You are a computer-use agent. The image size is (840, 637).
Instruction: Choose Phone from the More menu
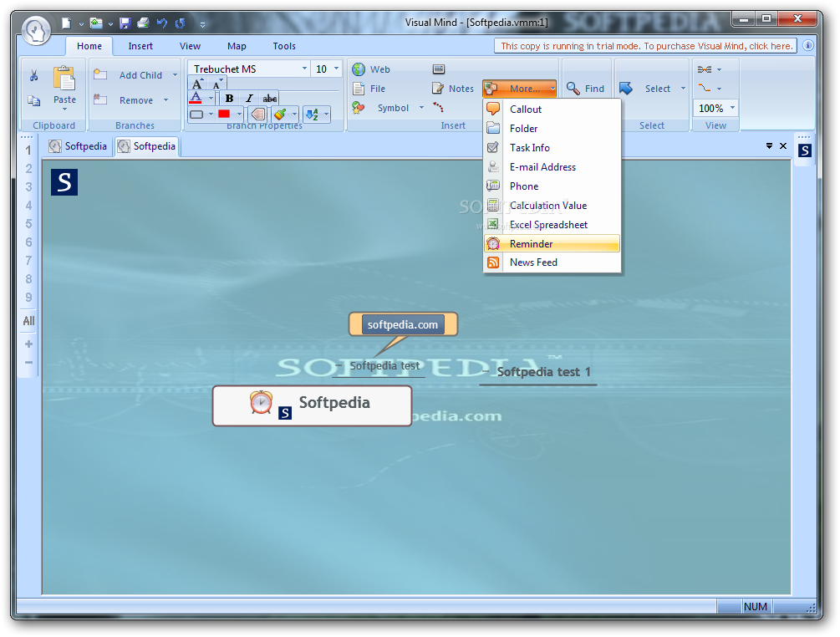click(552, 186)
